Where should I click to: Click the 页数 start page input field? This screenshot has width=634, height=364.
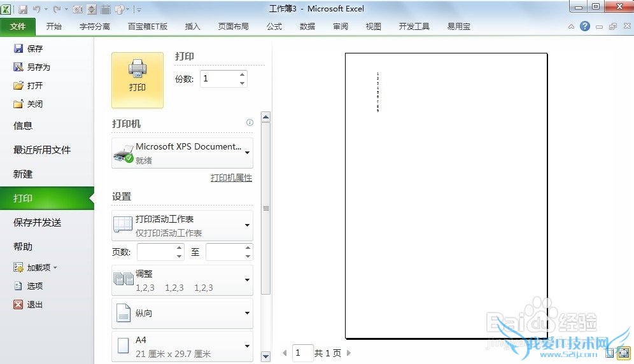point(156,252)
